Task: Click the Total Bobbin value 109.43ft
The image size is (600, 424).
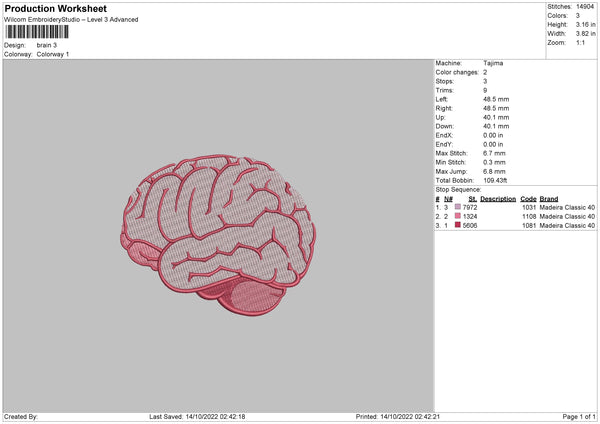Action: pyautogui.click(x=498, y=180)
